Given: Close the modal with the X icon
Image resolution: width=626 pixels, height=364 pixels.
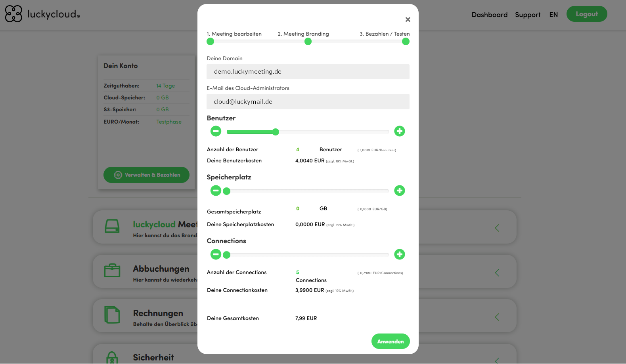Looking at the screenshot, I should [x=408, y=19].
